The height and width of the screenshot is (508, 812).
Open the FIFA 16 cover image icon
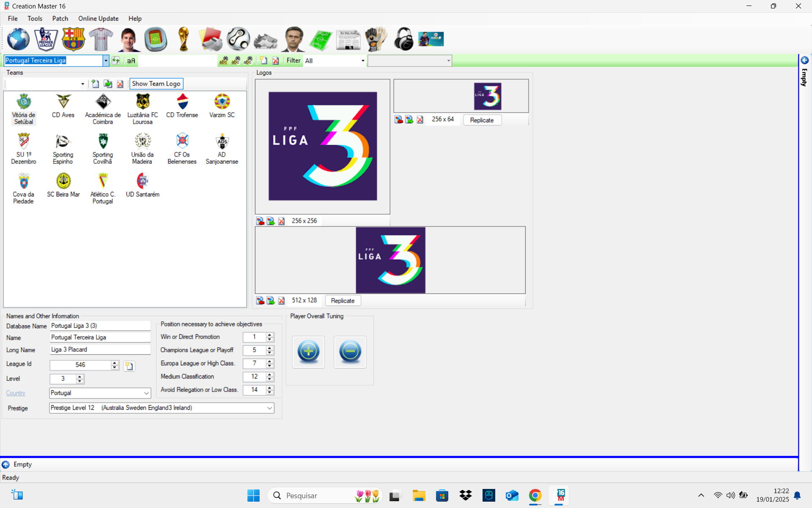click(431, 39)
